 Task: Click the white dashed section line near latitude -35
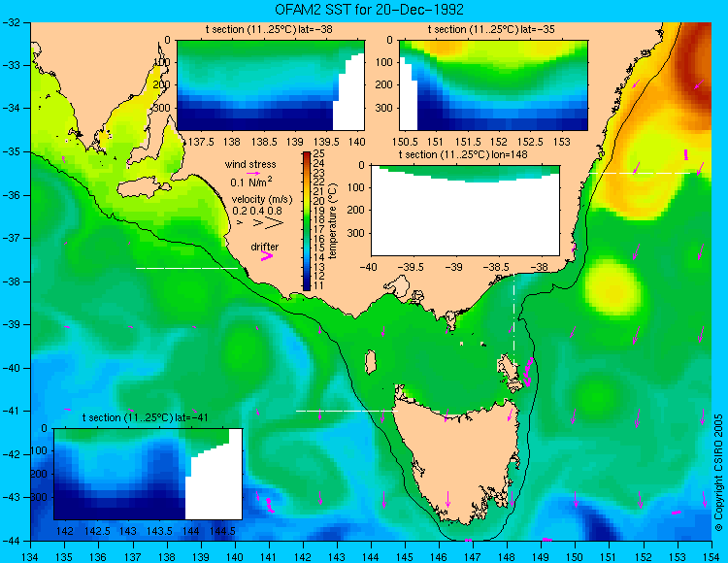[x=641, y=173]
